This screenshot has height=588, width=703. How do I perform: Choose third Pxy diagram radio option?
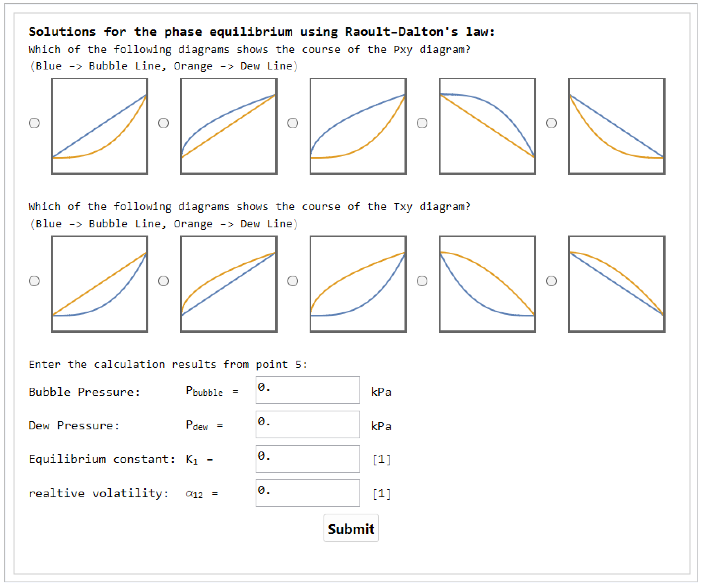pyautogui.click(x=293, y=123)
